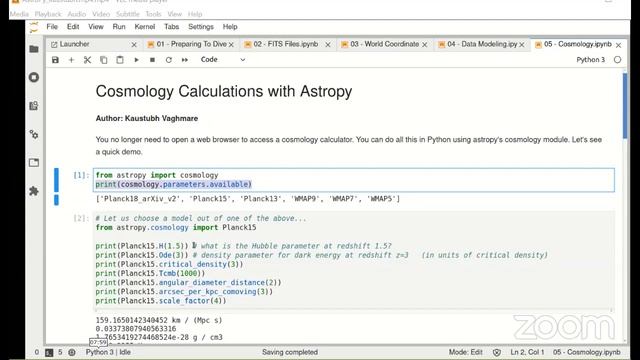Open VLC Audio menu
The height and width of the screenshot is (360, 640).
[77, 14]
